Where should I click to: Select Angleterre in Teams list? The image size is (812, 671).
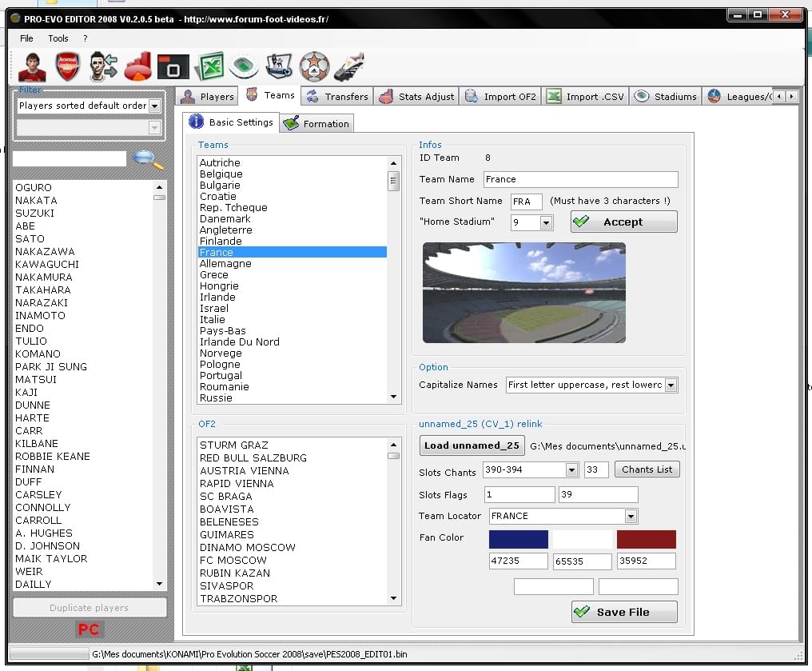[x=293, y=230]
